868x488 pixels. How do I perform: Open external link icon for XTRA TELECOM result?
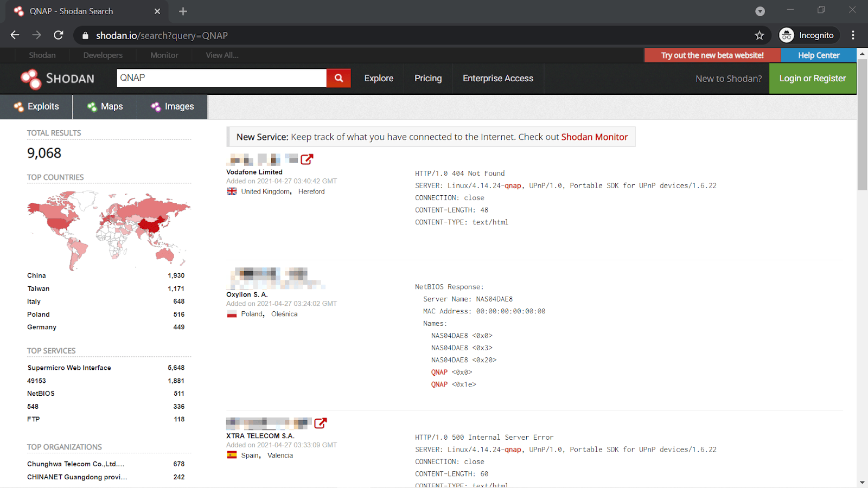(x=321, y=423)
